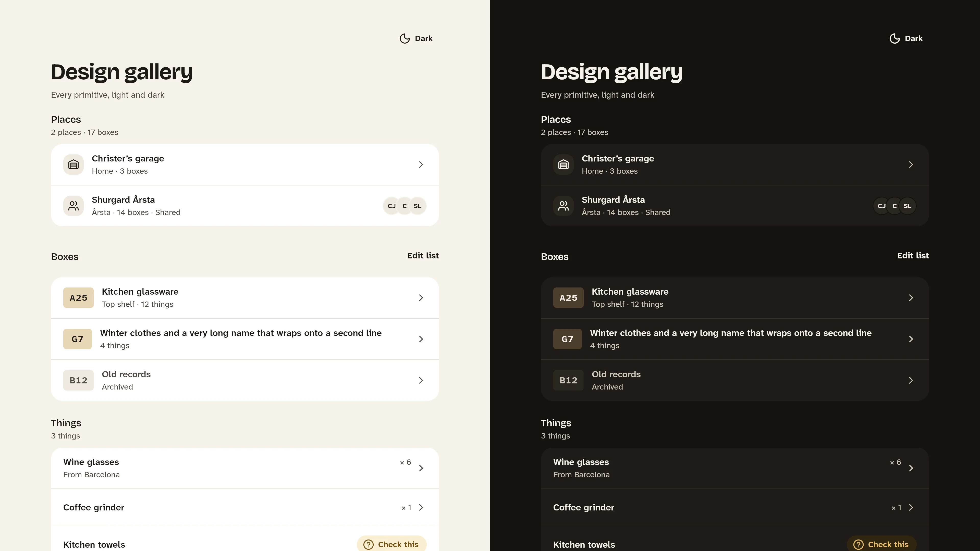This screenshot has height=551, width=980.
Task: Click question-mark icon in light Check this badge
Action: pyautogui.click(x=368, y=545)
